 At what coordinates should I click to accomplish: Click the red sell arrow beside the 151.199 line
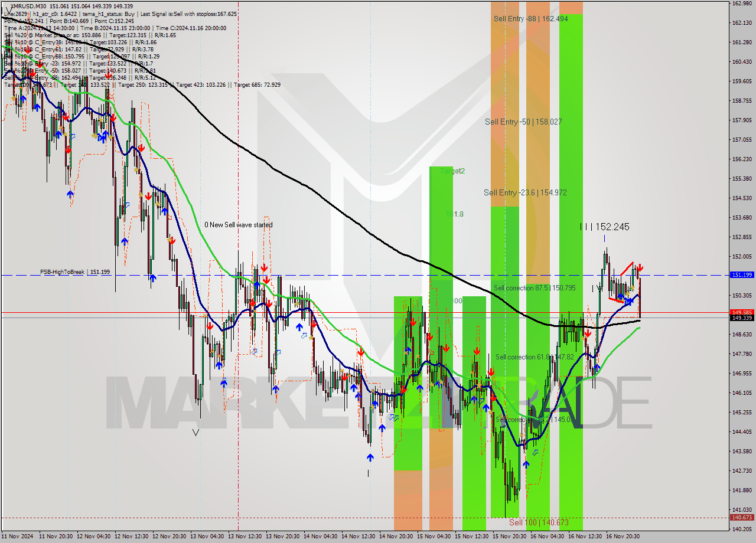pos(640,269)
